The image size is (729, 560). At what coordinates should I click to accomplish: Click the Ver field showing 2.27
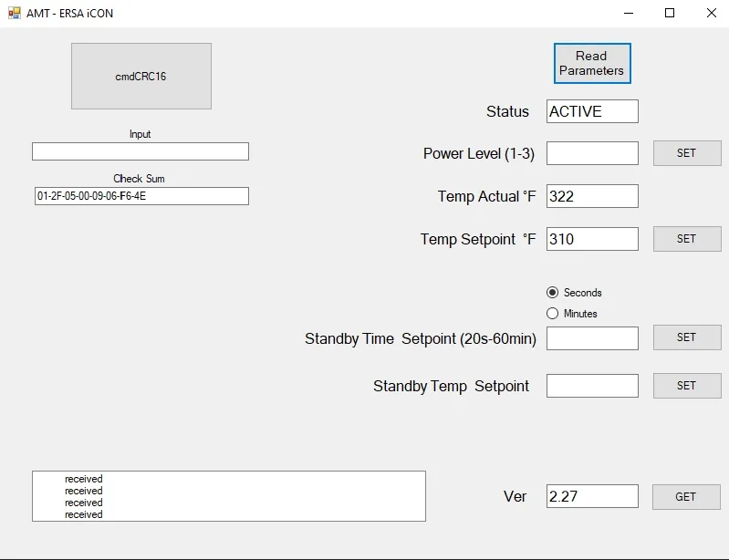pos(592,496)
